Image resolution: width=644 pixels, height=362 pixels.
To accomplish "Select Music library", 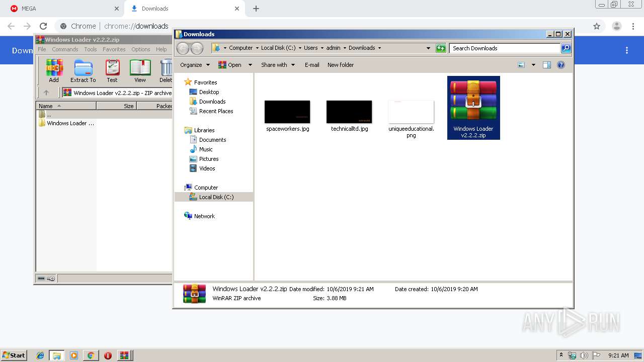I will [201, 149].
